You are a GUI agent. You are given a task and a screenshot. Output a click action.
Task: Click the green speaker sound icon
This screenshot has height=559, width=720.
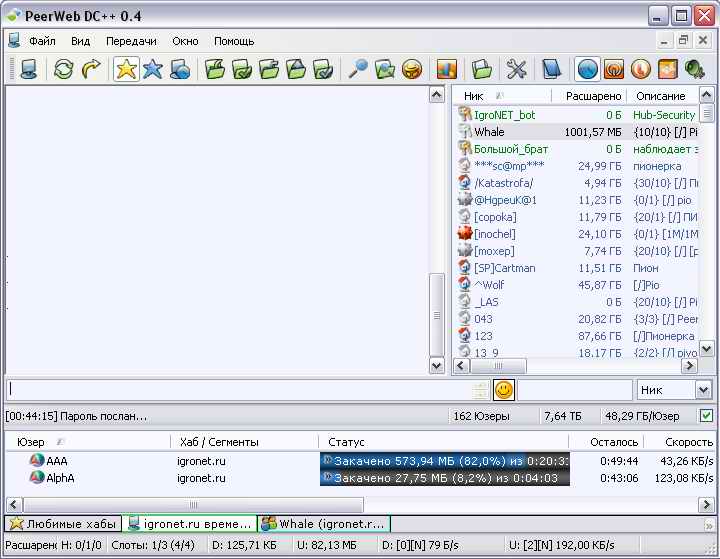point(695,69)
